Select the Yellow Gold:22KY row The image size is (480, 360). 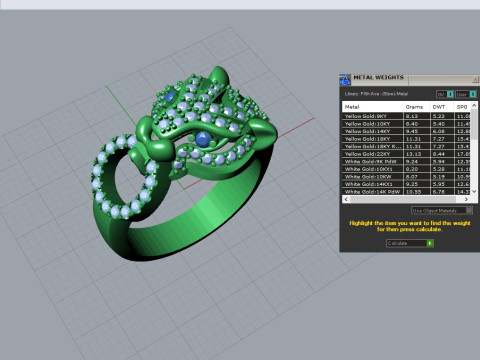tap(407, 154)
